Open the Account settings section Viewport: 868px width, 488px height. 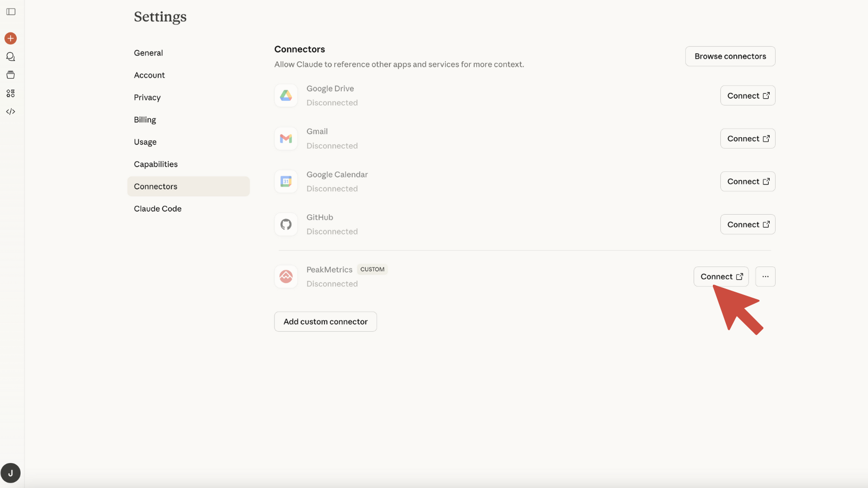pyautogui.click(x=150, y=75)
